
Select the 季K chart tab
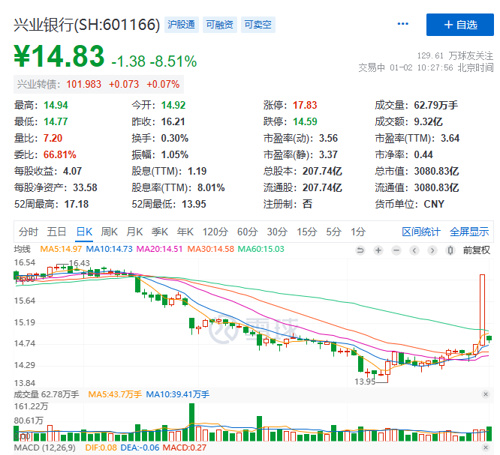(160, 232)
